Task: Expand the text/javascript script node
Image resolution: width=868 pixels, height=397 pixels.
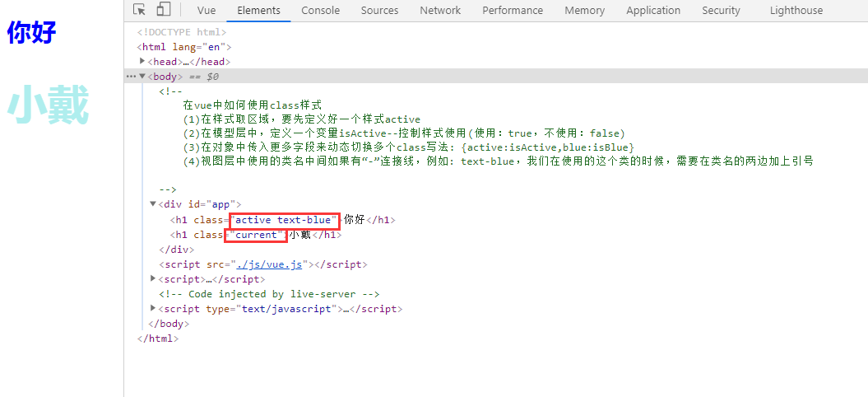Action: point(153,309)
